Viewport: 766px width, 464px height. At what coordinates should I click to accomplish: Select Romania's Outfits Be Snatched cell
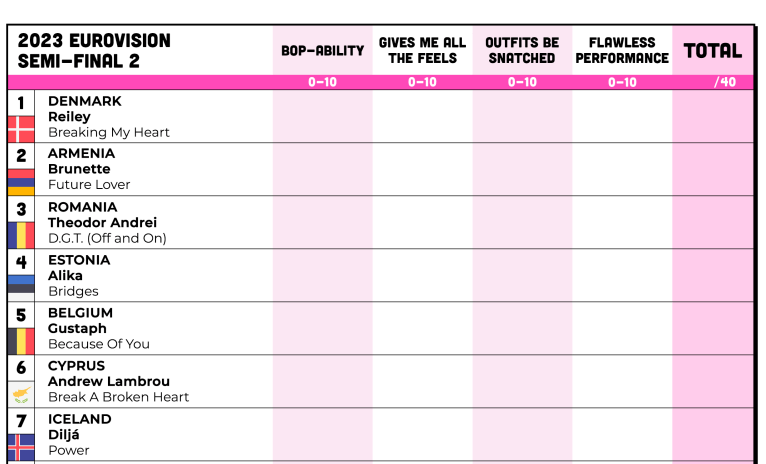522,222
